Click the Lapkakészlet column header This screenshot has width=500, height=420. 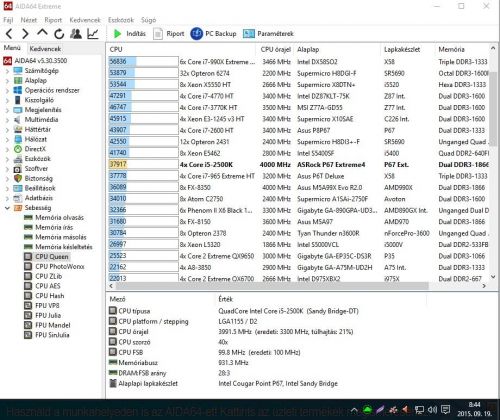tap(407, 49)
